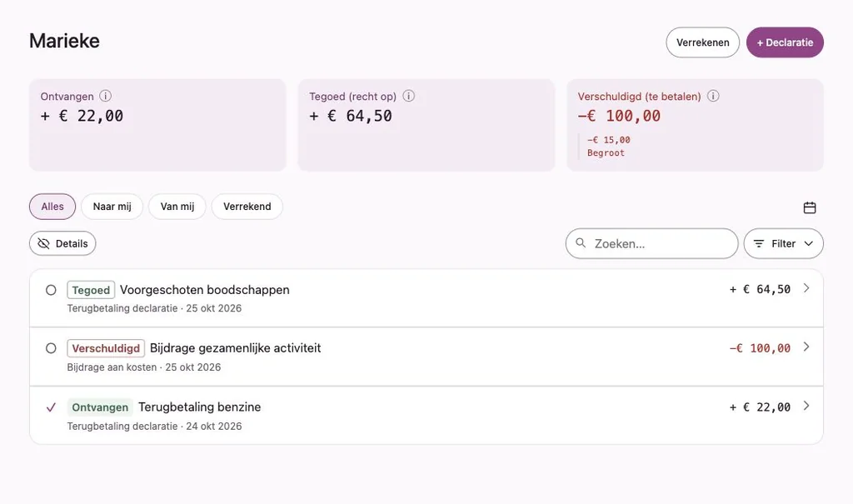The image size is (853, 504).
Task: Open the Filter dropdown
Action: 783,243
